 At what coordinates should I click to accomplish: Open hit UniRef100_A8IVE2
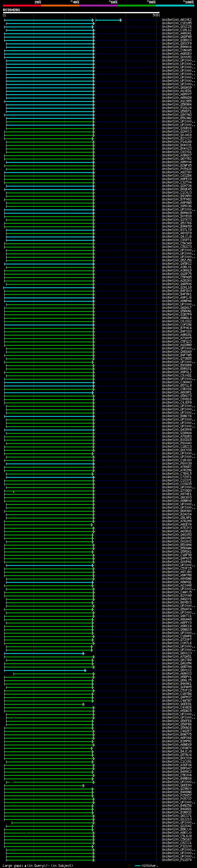177,20
